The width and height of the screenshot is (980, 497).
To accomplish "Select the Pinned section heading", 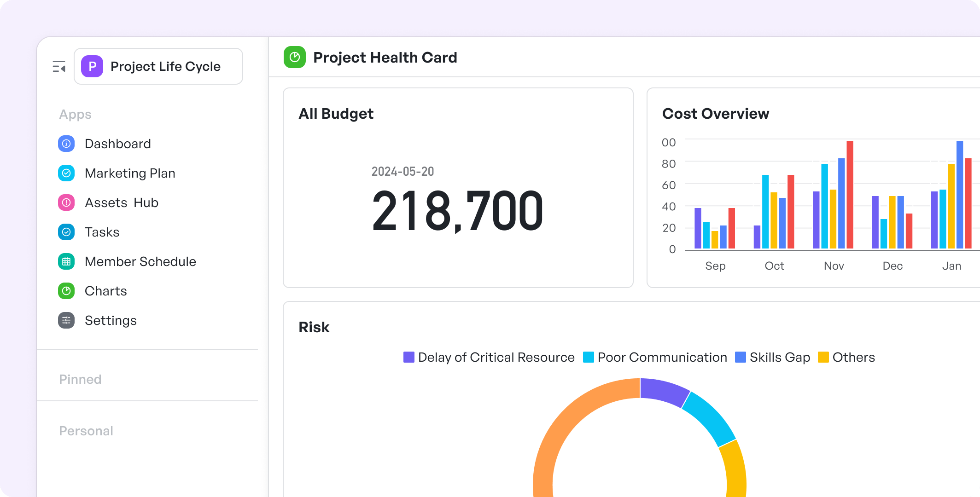I will pos(80,379).
